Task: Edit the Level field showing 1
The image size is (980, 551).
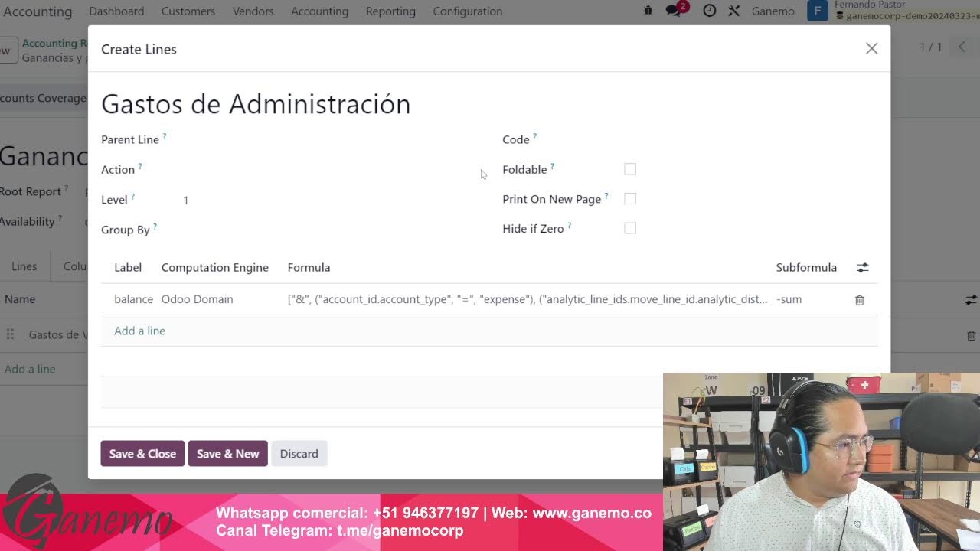Action: click(x=328, y=200)
